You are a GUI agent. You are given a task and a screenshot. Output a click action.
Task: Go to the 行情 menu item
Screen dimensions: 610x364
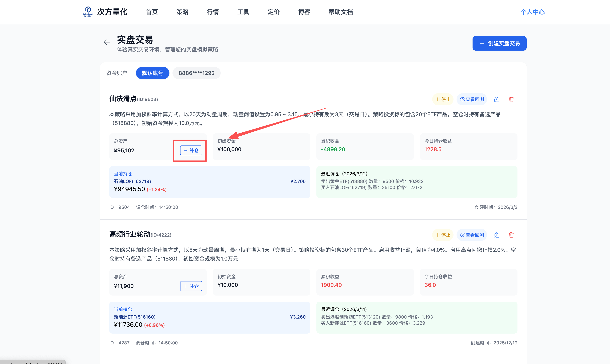click(213, 12)
